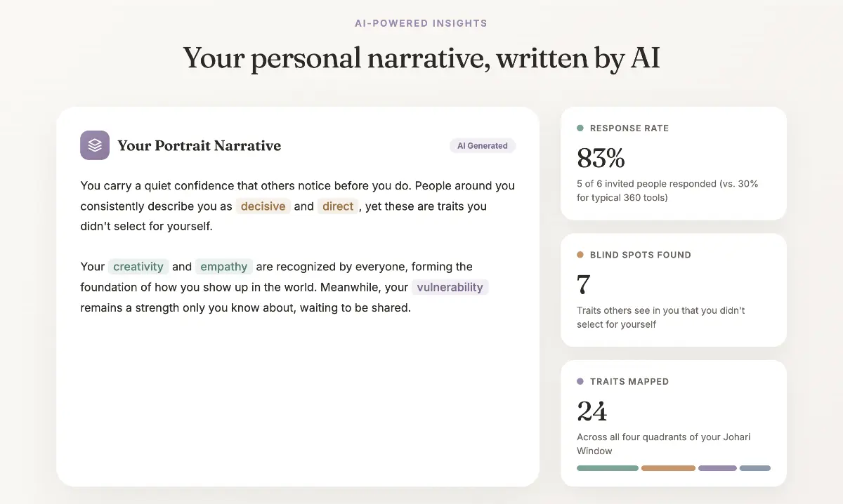Click the 83% response rate figure

[601, 159]
